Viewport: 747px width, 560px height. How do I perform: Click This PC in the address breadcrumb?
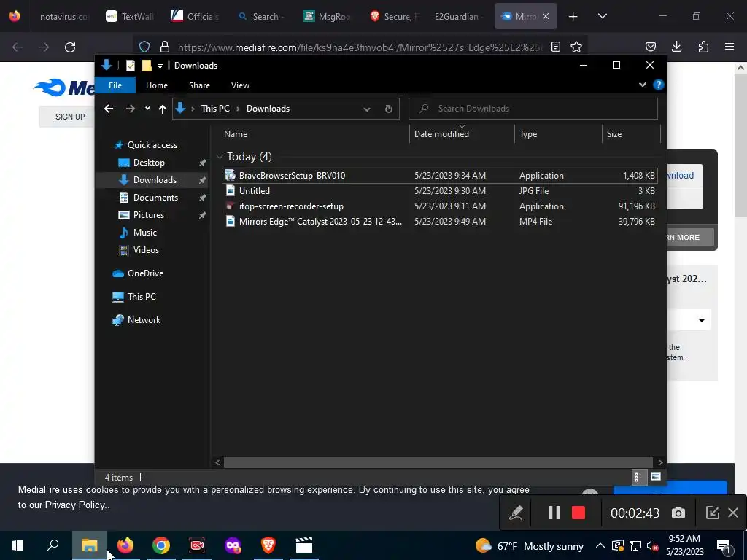[215, 109]
